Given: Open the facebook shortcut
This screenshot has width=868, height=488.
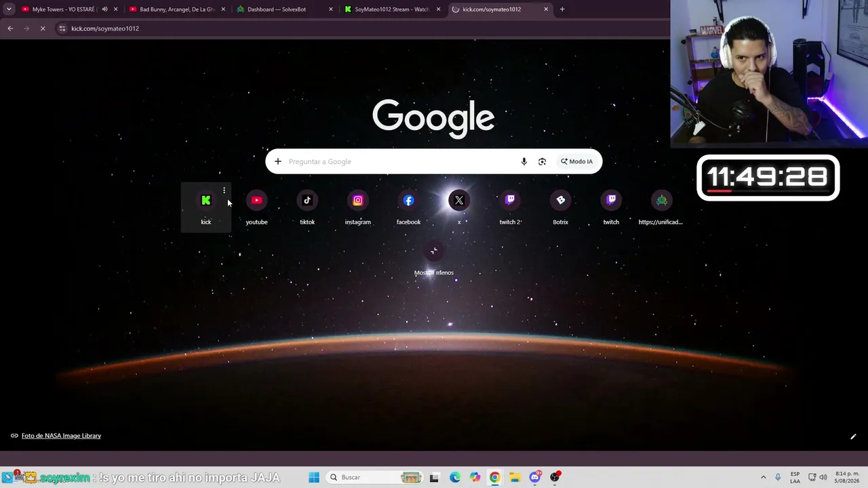Looking at the screenshot, I should coord(408,207).
